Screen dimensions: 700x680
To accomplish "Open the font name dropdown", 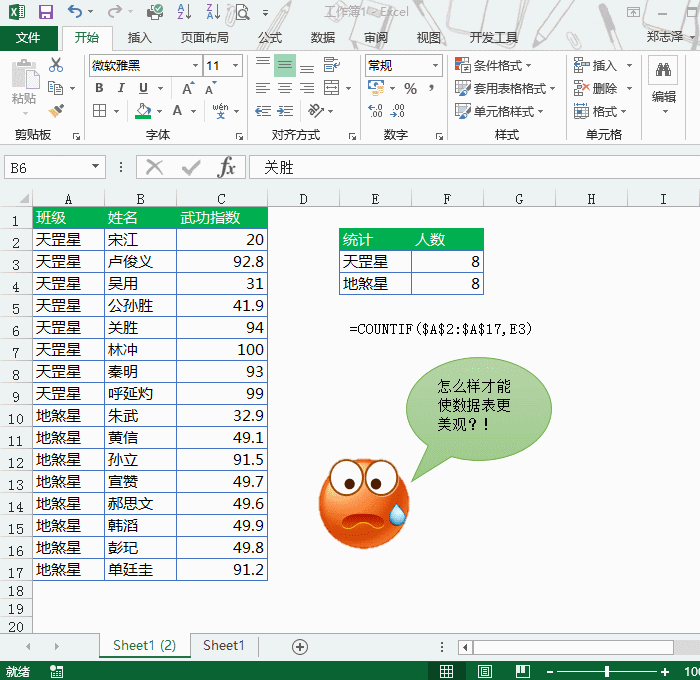I will click(196, 65).
